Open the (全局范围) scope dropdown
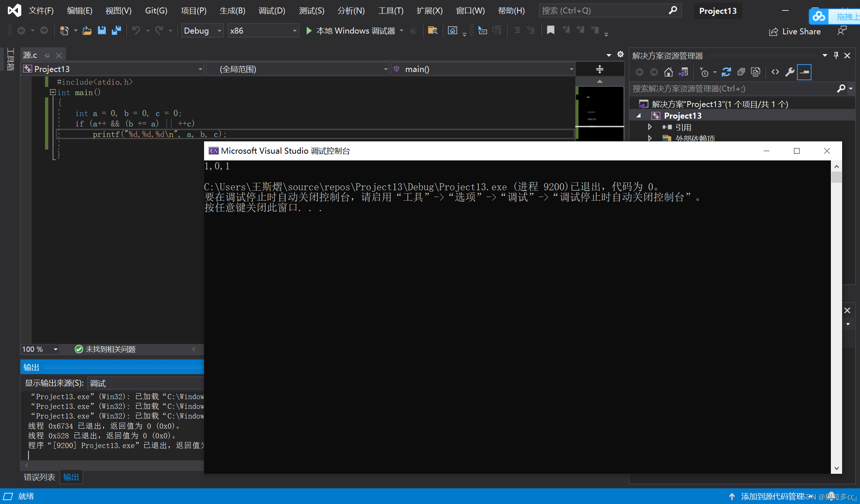This screenshot has width=860, height=504. 298,69
